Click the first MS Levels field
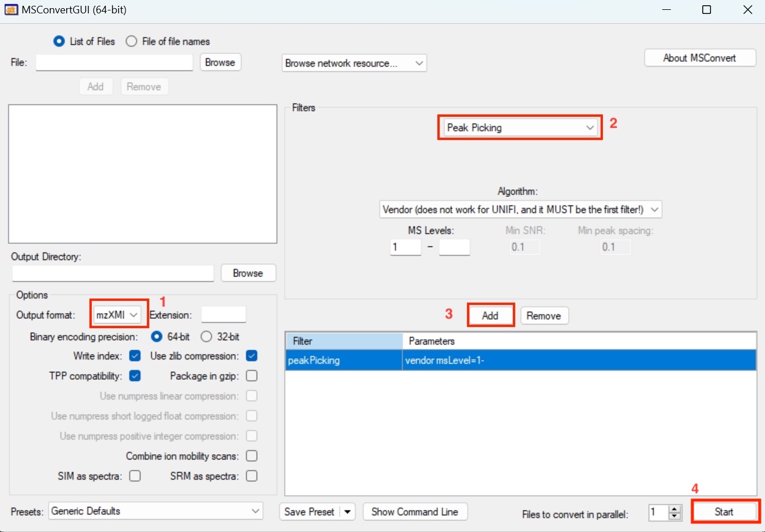This screenshot has width=765, height=532. click(405, 247)
